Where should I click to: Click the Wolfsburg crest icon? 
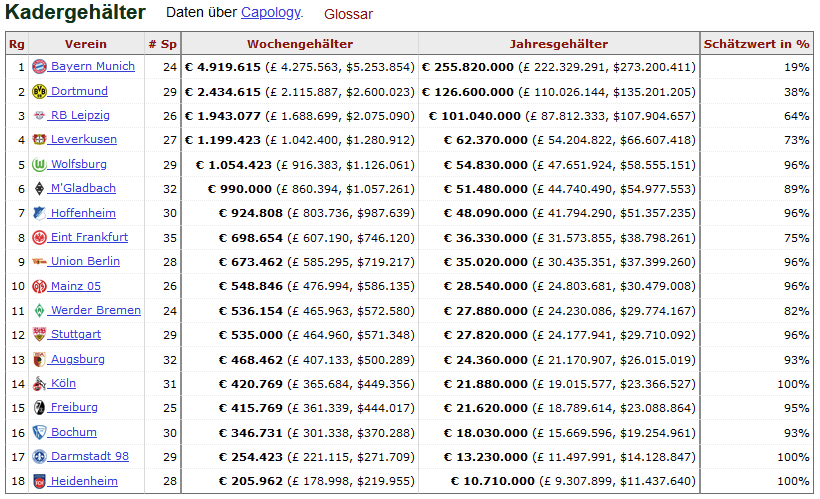(39, 164)
